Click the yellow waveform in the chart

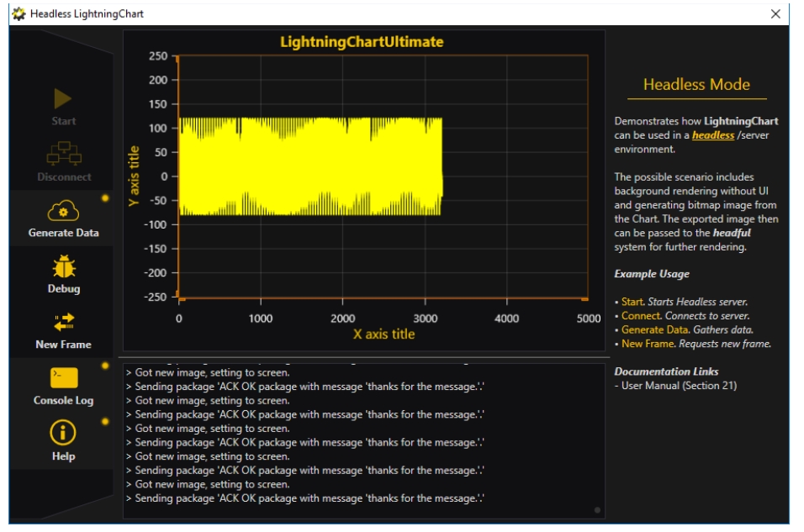pyautogui.click(x=309, y=166)
